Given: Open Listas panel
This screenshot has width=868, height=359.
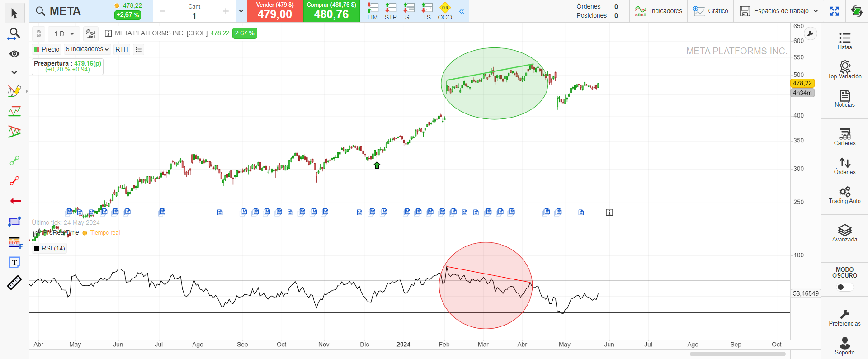Looking at the screenshot, I should click(844, 41).
